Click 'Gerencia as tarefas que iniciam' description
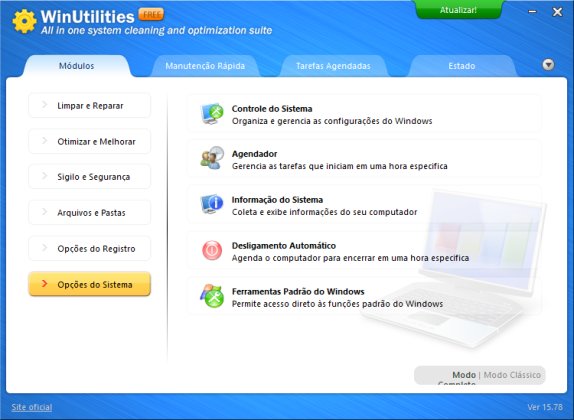Screen dimensions: 574x420 click(x=340, y=166)
